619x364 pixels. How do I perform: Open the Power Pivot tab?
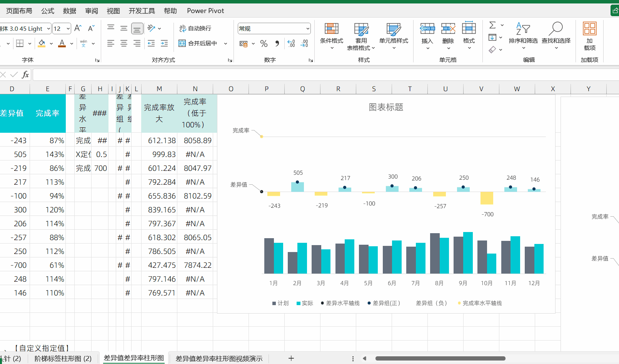[205, 11]
